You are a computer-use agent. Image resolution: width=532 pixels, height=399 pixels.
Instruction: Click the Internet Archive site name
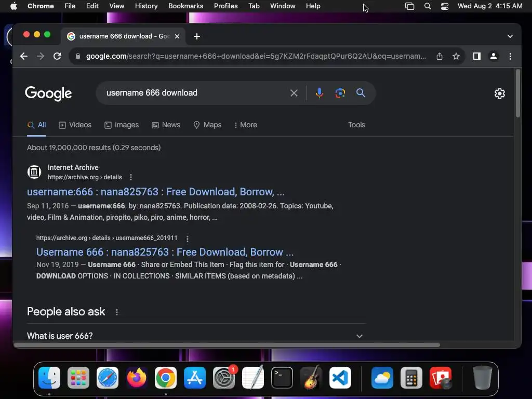click(73, 167)
